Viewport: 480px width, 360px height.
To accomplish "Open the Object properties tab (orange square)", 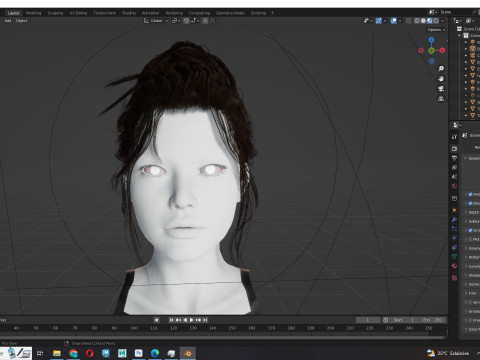I will 454,210.
